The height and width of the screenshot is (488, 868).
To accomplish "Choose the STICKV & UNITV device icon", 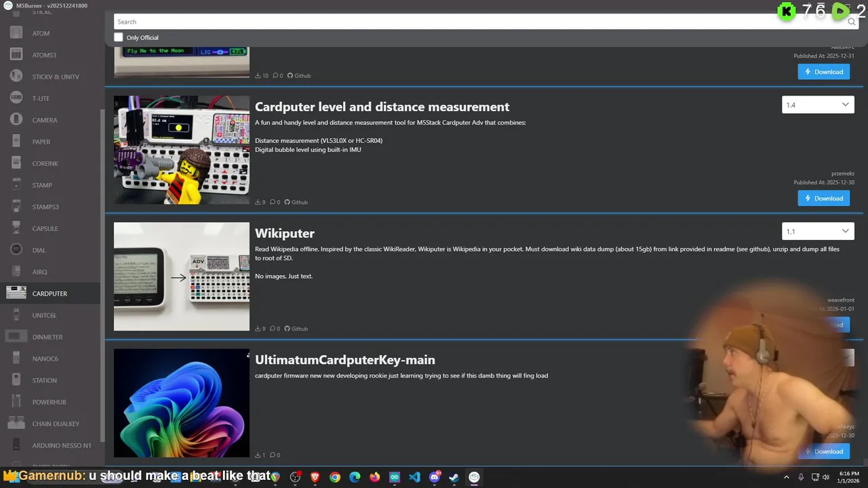I will click(x=16, y=77).
